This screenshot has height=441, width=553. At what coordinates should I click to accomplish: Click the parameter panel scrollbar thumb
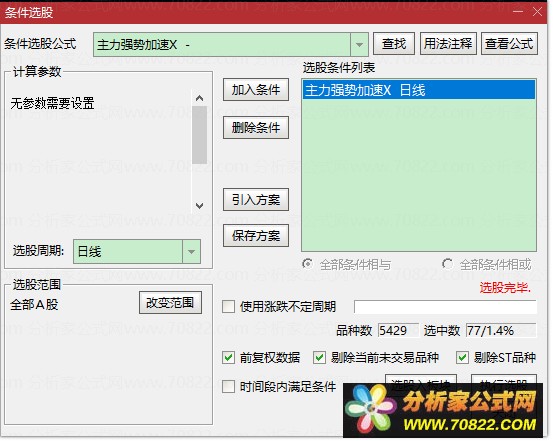pos(199,135)
